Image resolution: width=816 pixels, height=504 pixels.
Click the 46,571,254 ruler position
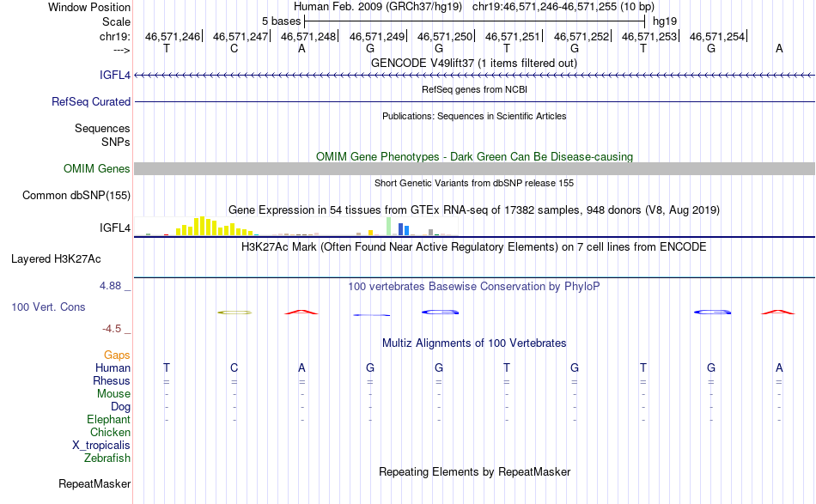pyautogui.click(x=717, y=36)
